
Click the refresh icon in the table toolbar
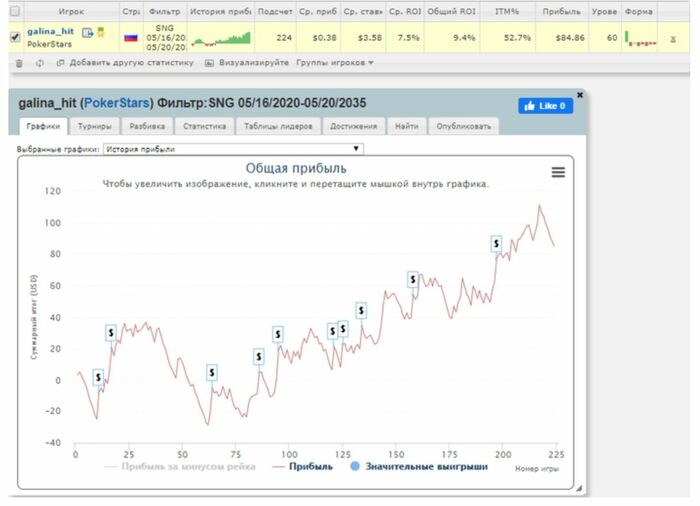pyautogui.click(x=40, y=63)
